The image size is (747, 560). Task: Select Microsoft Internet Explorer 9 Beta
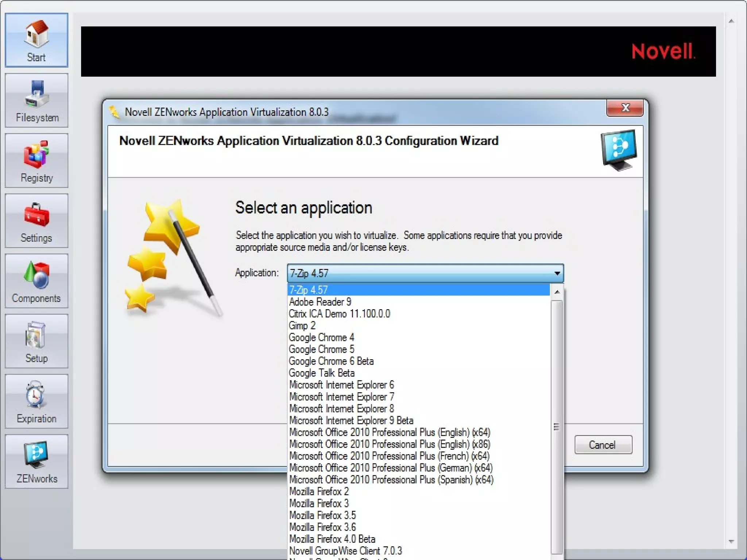click(419, 420)
